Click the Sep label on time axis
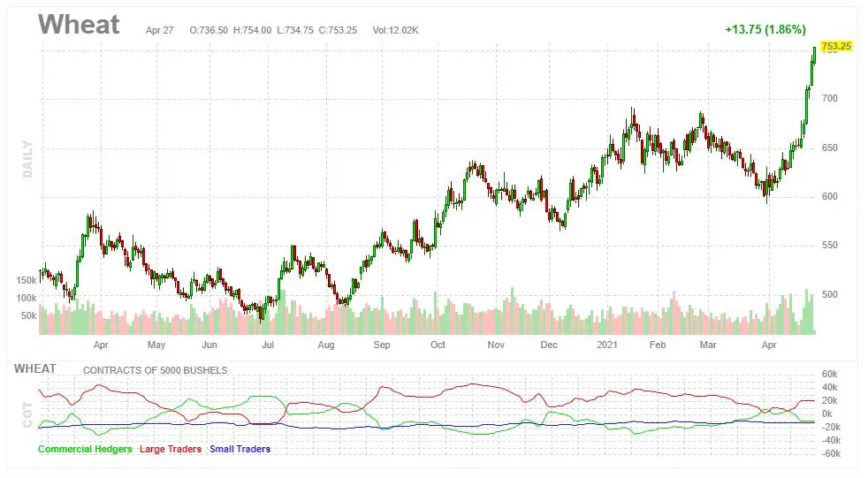This screenshot has width=868, height=478. (382, 345)
